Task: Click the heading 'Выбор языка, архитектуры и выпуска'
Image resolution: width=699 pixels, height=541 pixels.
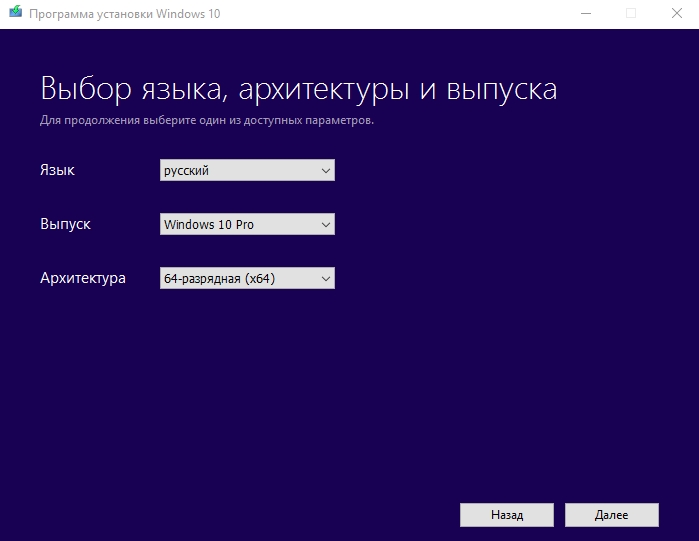Action: [x=298, y=89]
